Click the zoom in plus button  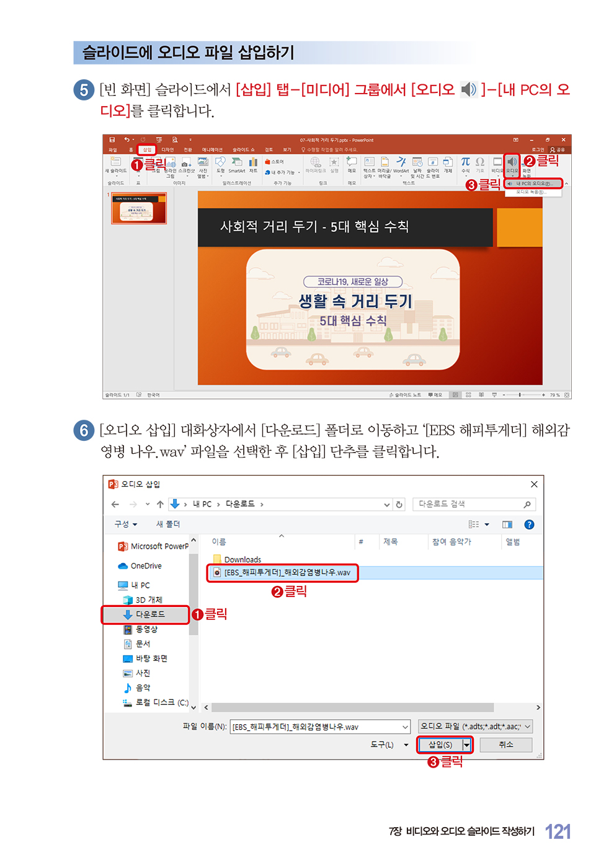click(544, 395)
